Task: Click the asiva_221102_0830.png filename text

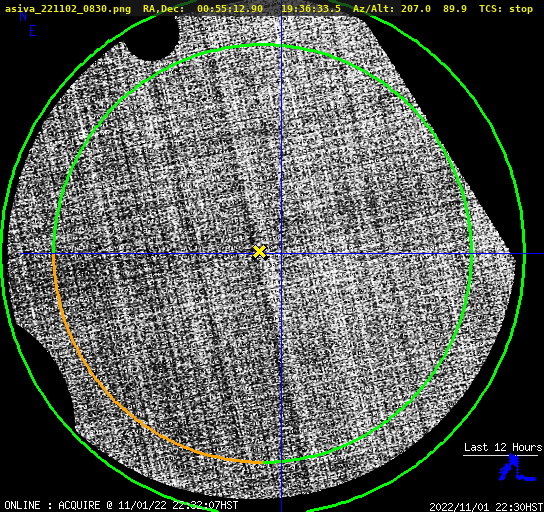Action: click(68, 9)
